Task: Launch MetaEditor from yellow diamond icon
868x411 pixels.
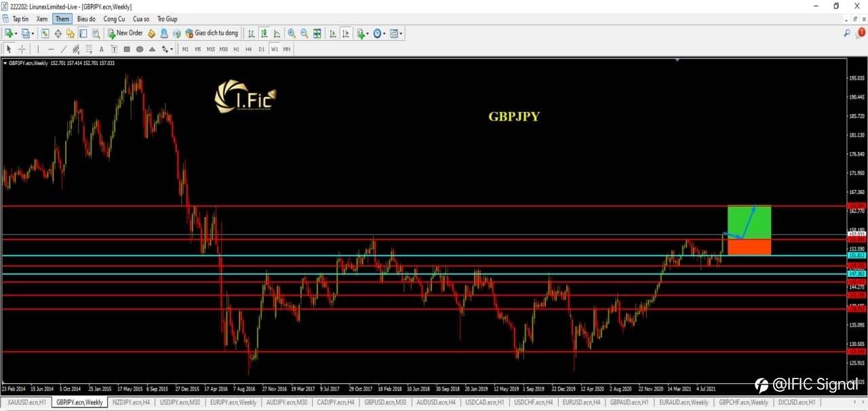Action: pyautogui.click(x=151, y=33)
